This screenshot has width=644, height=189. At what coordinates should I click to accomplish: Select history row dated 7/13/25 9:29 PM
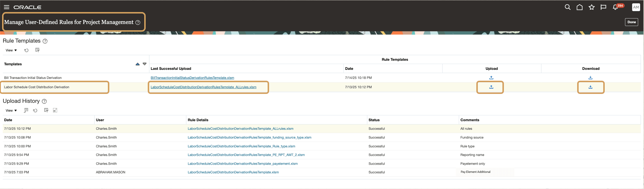coord(322,163)
